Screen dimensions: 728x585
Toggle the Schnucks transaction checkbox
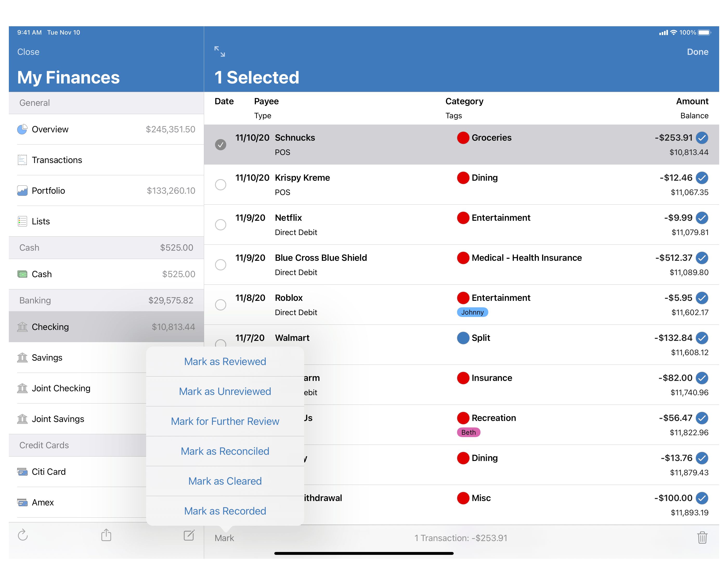[x=220, y=145]
